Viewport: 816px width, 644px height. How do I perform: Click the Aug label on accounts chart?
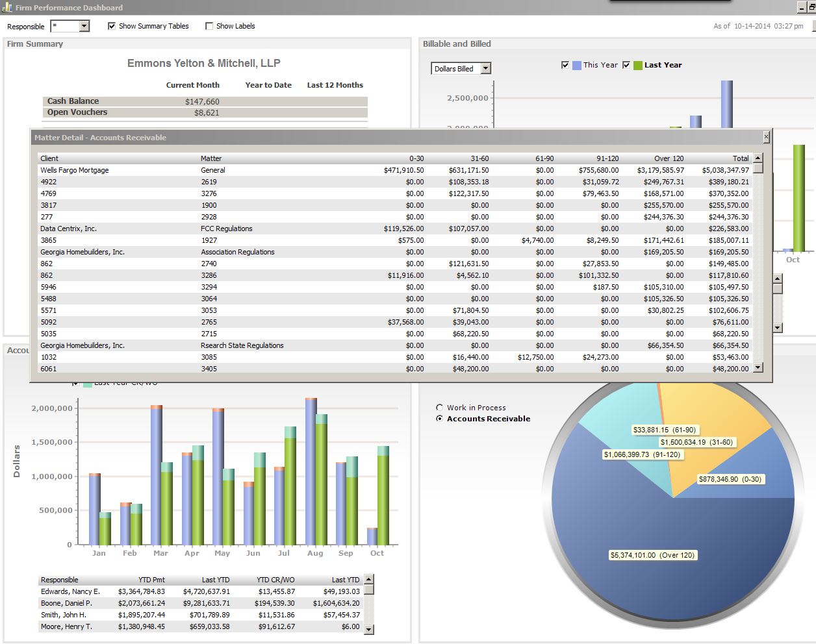point(315,553)
